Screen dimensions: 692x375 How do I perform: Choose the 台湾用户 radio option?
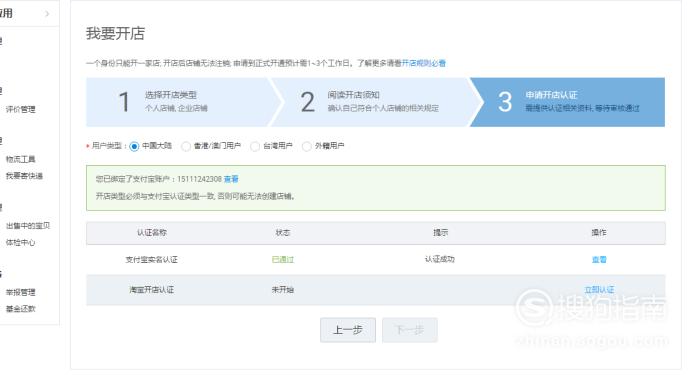click(x=255, y=146)
